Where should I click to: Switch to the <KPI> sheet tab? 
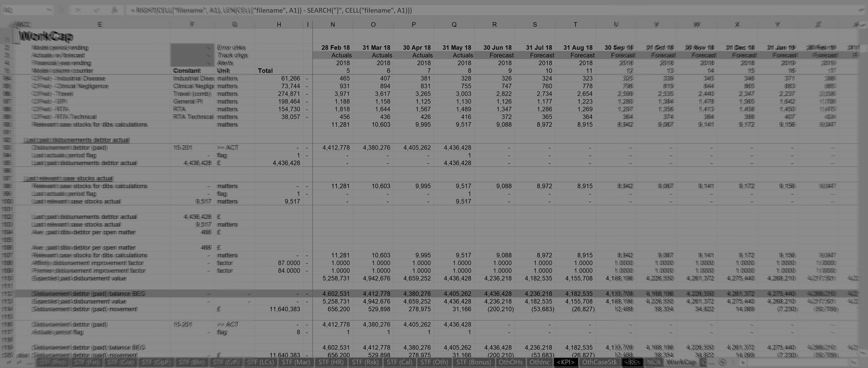tap(566, 362)
